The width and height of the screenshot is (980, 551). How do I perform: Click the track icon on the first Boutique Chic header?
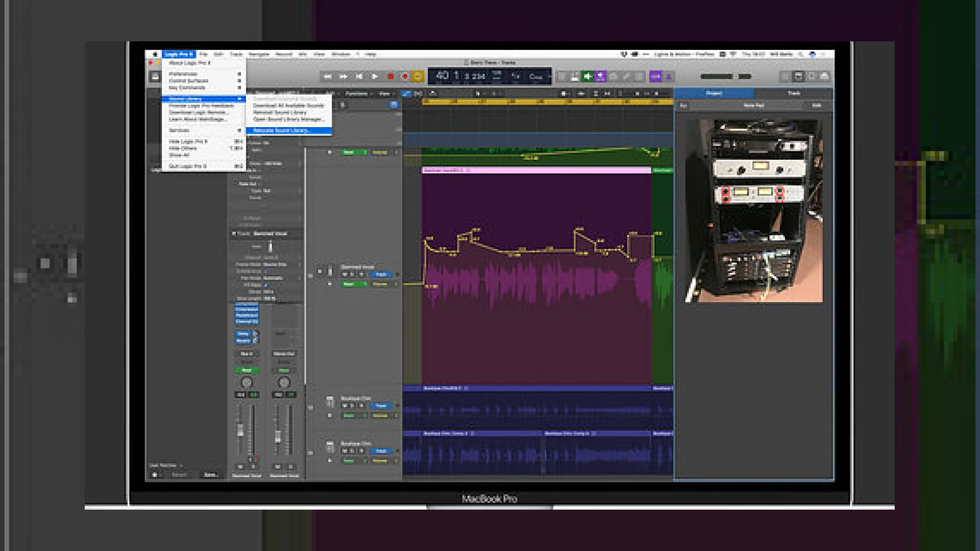330,402
